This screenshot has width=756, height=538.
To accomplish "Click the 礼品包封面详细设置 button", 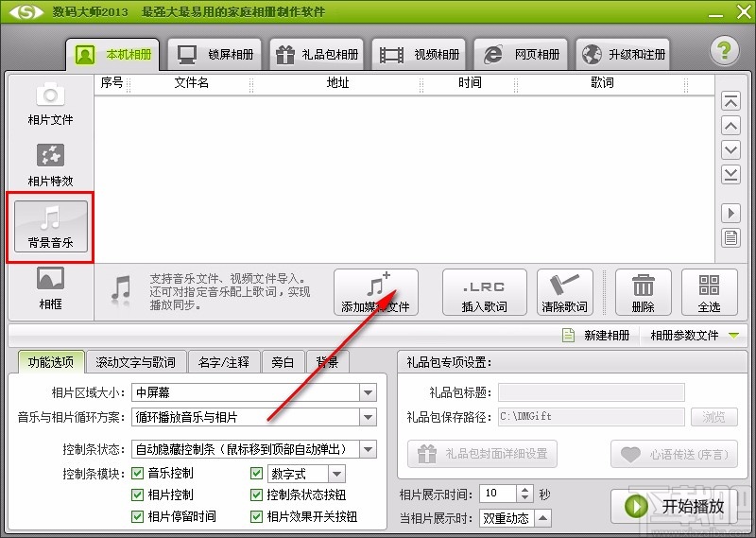I will pos(482,454).
